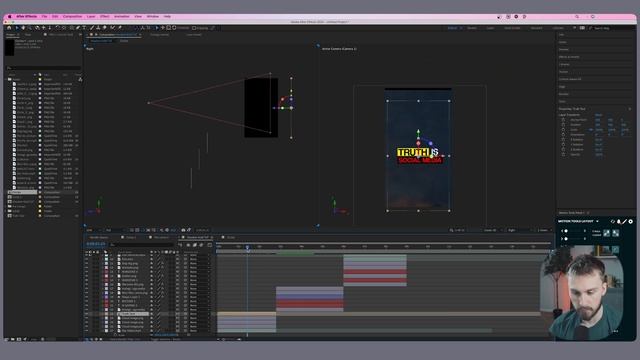Select the Truth Text layer name in timeline
This screenshot has width=640, height=360.
click(133, 314)
